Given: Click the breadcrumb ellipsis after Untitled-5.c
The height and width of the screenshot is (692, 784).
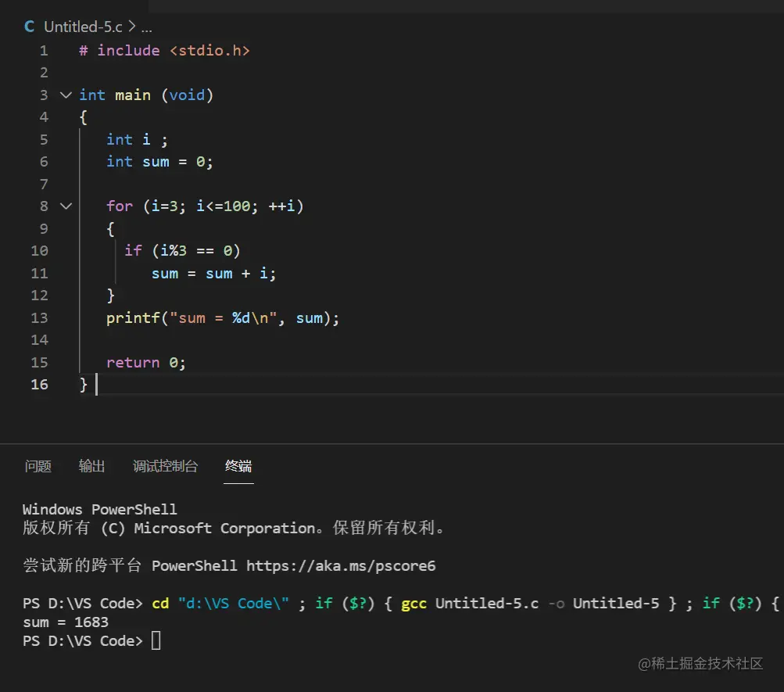Looking at the screenshot, I should (x=146, y=27).
